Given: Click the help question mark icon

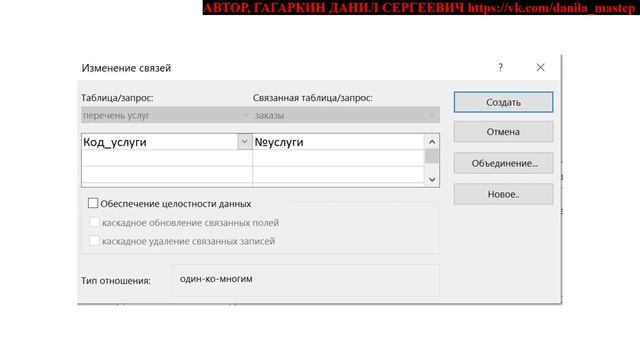Looking at the screenshot, I should 500,67.
